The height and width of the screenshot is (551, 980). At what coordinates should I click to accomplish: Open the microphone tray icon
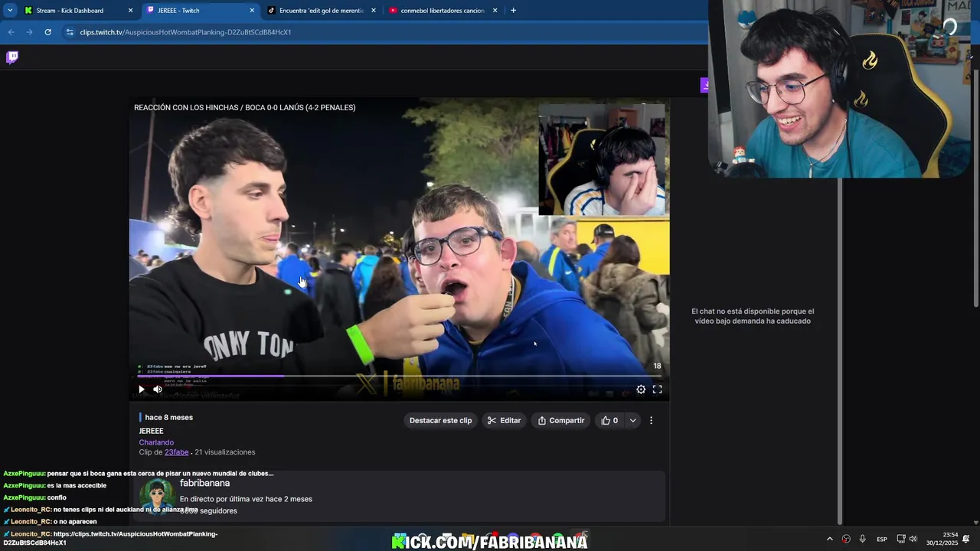click(x=863, y=539)
